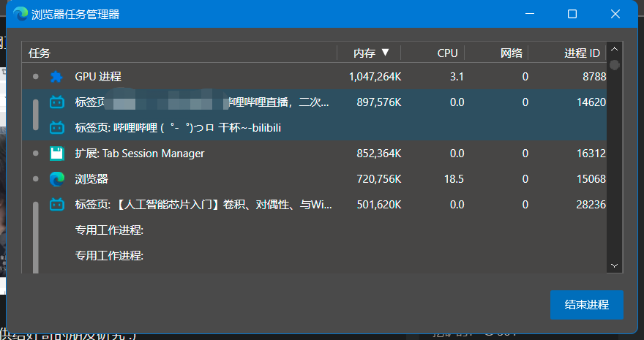Click the GPU 进程 puzzle-piece icon
644x340 pixels.
pos(56,77)
